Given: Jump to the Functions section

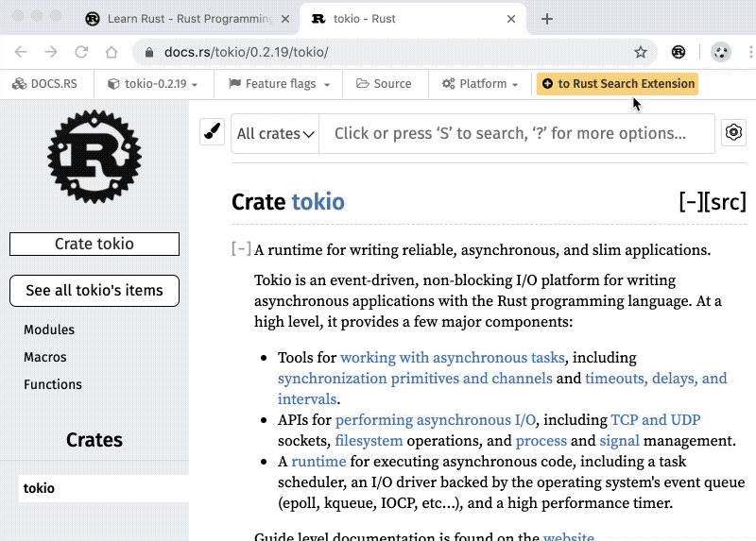Looking at the screenshot, I should click(53, 384).
